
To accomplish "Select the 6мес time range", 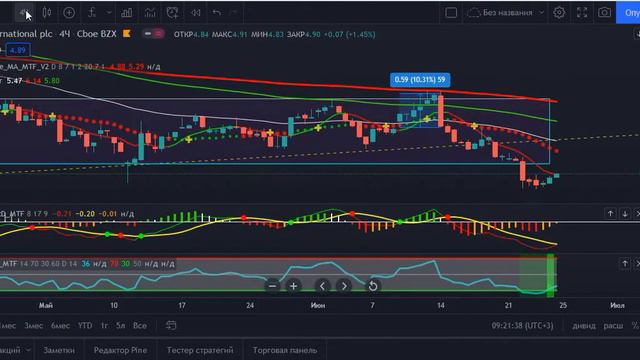I will tap(60, 326).
